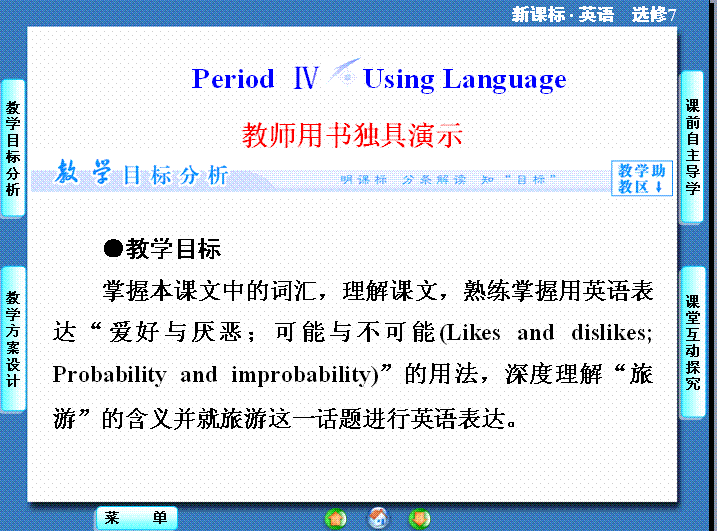This screenshot has height=531, width=717.
Task: Expand the 教学助教区 down-arrow button
Action: pyautogui.click(x=640, y=179)
